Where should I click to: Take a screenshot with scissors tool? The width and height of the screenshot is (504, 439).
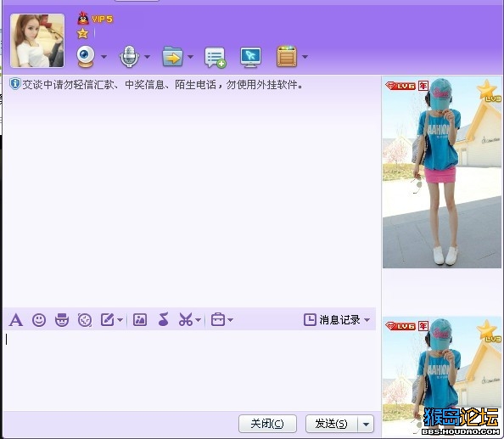click(186, 319)
